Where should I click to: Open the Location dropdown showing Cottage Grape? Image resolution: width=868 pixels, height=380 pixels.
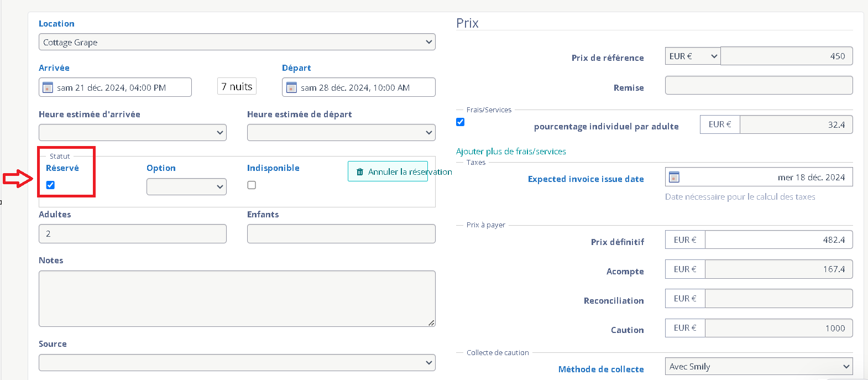[237, 42]
